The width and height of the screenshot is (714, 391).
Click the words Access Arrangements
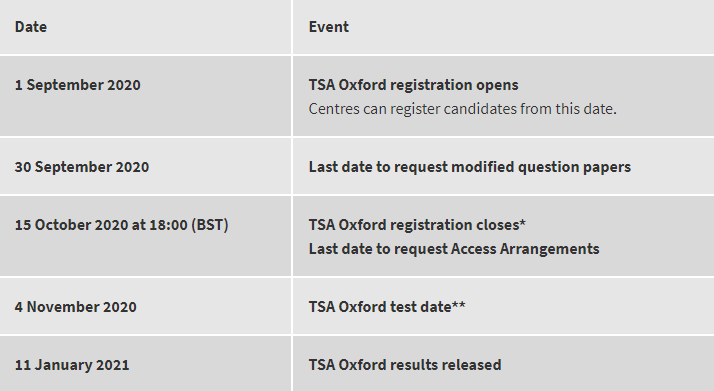point(525,249)
